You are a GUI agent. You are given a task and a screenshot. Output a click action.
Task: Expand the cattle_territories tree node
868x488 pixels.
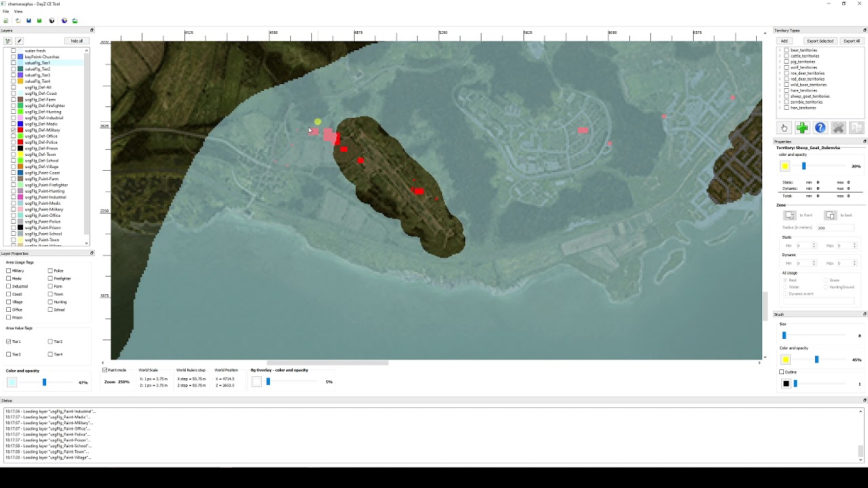click(x=780, y=56)
